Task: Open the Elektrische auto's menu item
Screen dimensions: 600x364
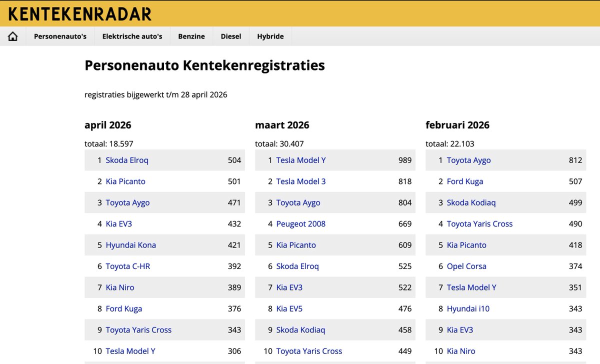Action: coord(132,36)
